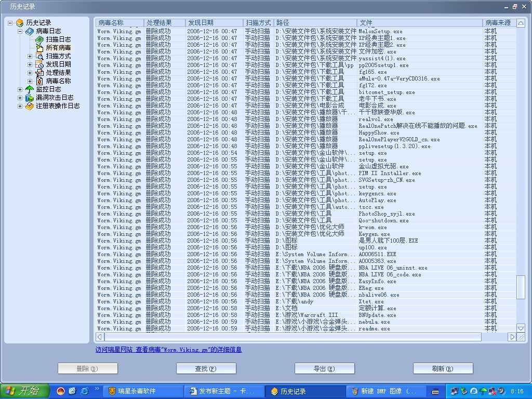Click the 导出(E) button
This screenshot has height=399, width=532.
coord(325,368)
